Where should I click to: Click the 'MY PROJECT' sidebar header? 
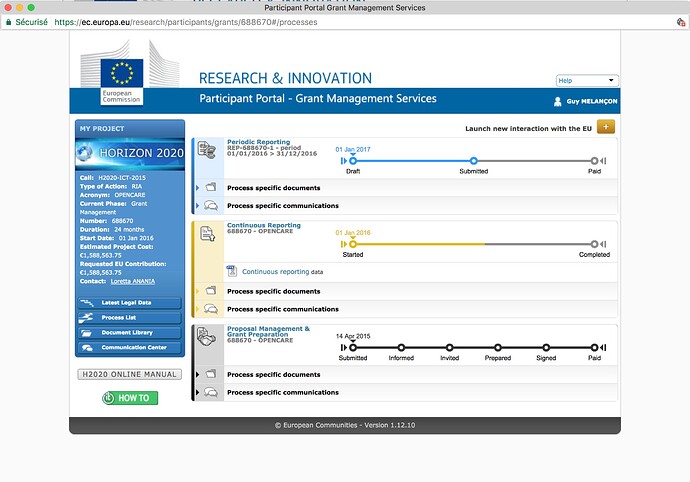(102, 129)
